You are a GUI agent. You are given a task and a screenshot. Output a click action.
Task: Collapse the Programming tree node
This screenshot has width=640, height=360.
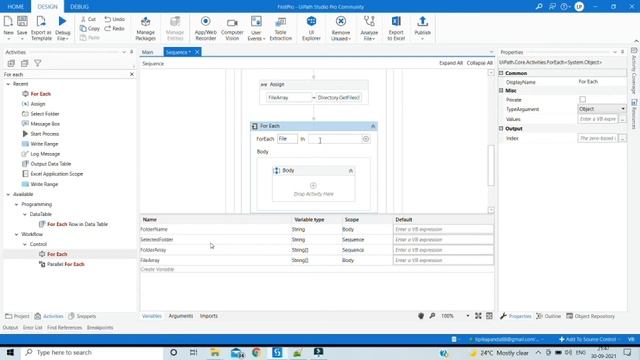tap(16, 204)
